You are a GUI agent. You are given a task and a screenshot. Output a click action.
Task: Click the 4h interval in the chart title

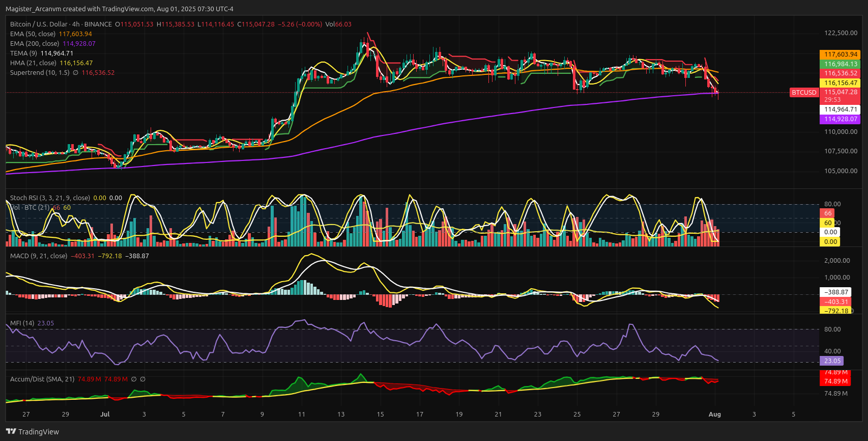pos(76,24)
